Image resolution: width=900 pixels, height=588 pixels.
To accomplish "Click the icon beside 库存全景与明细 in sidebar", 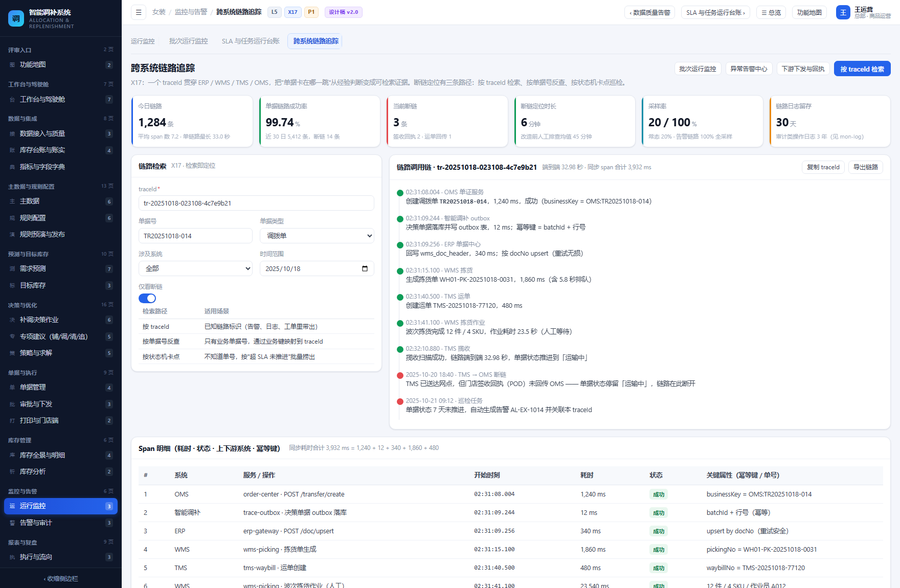I will (x=12, y=455).
